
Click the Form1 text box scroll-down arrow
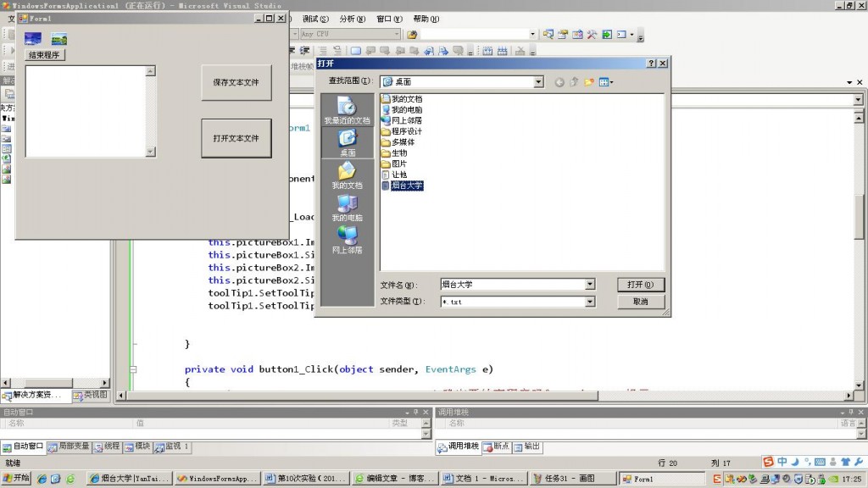[x=151, y=152]
